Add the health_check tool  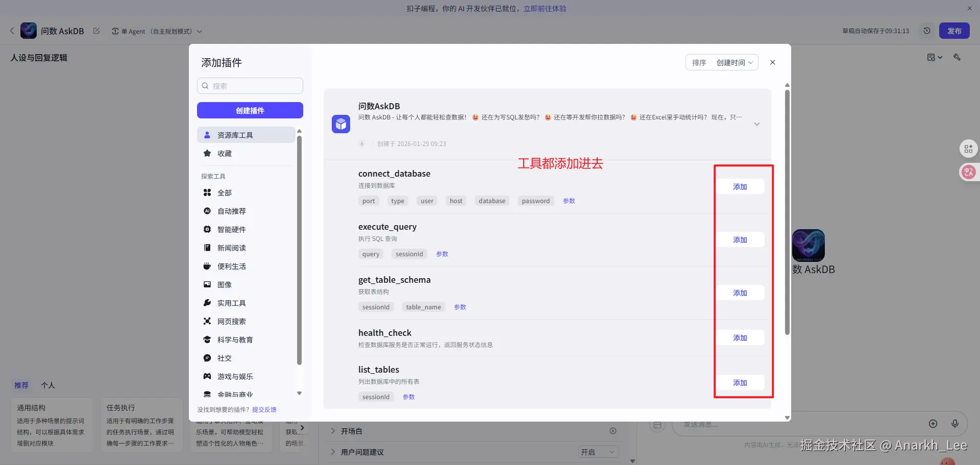pyautogui.click(x=740, y=338)
